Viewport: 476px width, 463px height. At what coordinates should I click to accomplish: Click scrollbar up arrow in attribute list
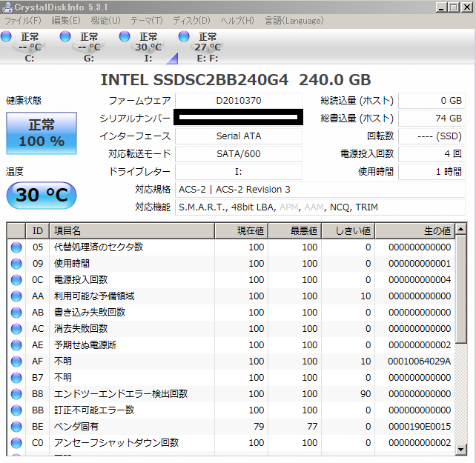(x=461, y=229)
